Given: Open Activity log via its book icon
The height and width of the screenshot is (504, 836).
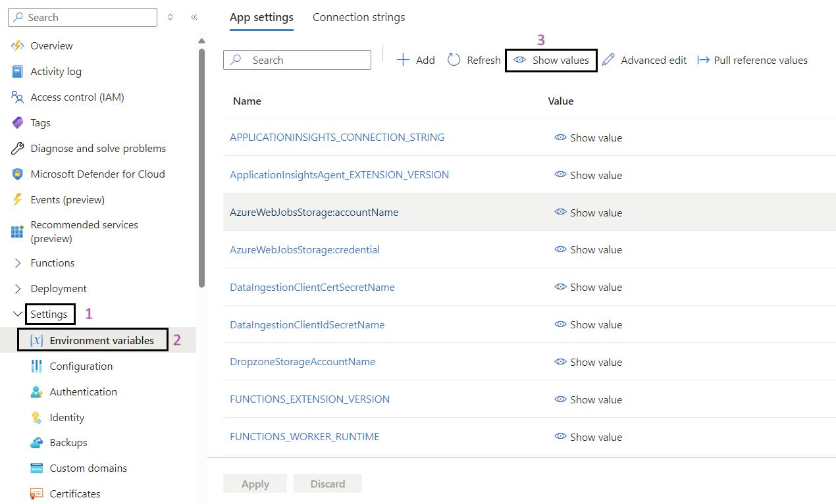Looking at the screenshot, I should [18, 71].
